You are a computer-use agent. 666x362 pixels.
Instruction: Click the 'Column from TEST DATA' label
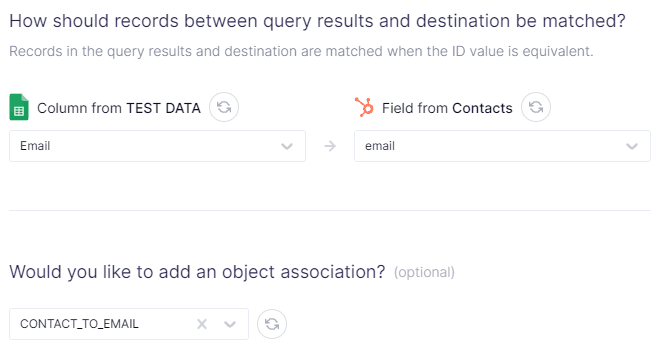click(x=119, y=108)
